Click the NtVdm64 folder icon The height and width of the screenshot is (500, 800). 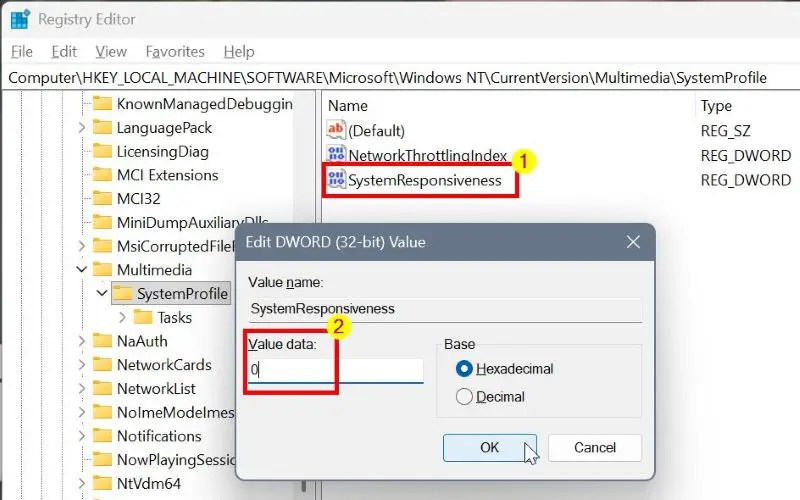[102, 483]
